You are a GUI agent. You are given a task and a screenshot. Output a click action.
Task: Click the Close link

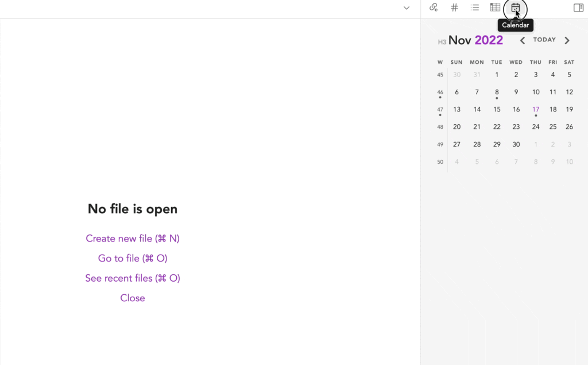[x=133, y=298]
